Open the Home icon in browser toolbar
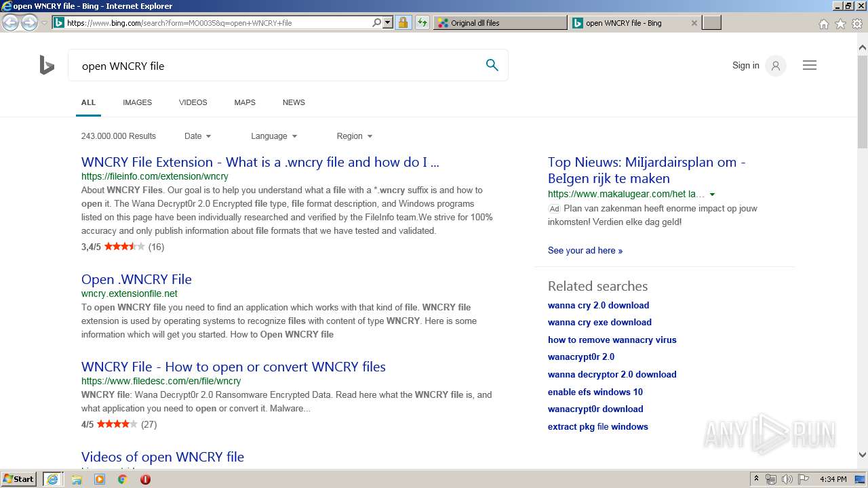The height and width of the screenshot is (488, 868). coord(823,24)
